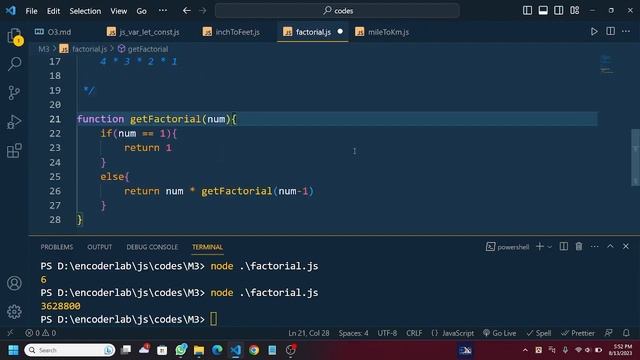Go forward with the navigation arrow
Viewport: 640px width, 360px height.
203,11
